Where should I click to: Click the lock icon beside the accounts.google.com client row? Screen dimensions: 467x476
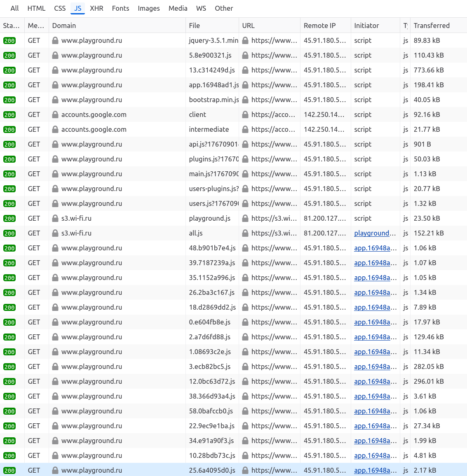click(x=55, y=114)
